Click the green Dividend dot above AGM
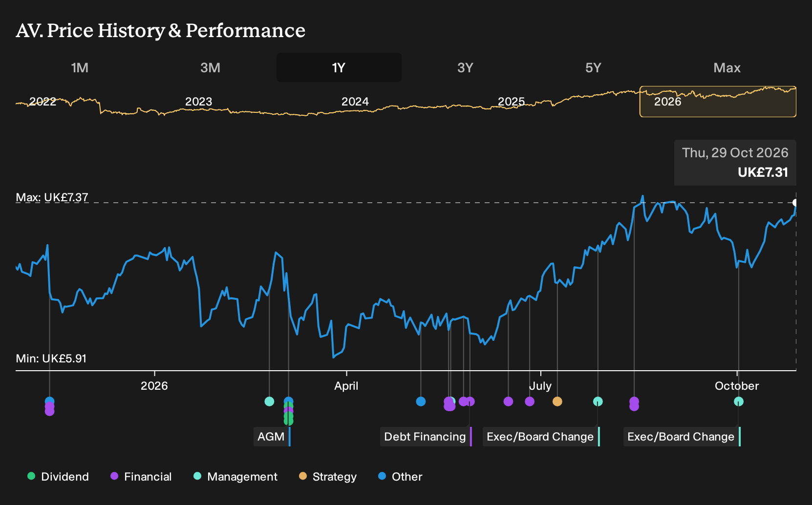 pyautogui.click(x=288, y=420)
